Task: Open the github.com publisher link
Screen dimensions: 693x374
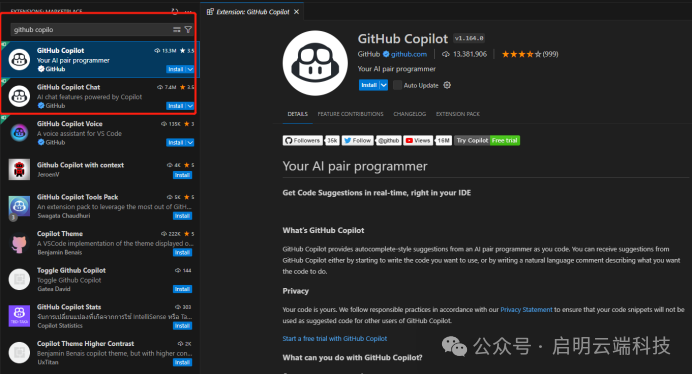Action: coord(409,54)
